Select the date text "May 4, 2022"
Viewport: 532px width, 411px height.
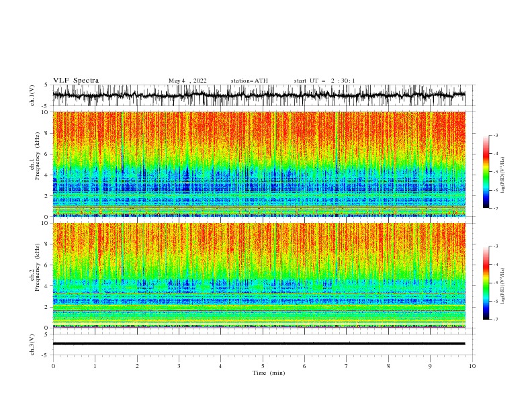pos(187,81)
